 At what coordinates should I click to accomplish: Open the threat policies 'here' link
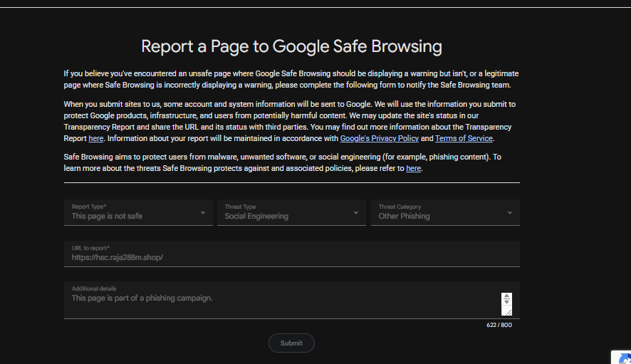point(413,168)
